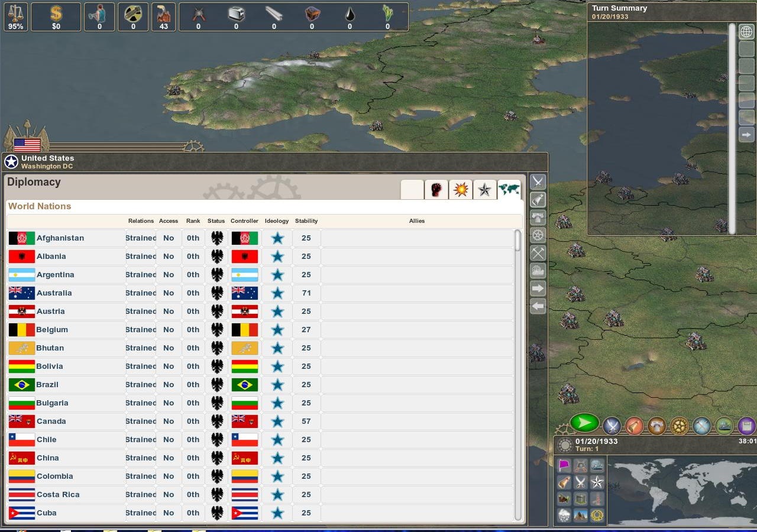The height and width of the screenshot is (532, 757).
Task: Click the crossed swords round button
Action: [x=612, y=425]
